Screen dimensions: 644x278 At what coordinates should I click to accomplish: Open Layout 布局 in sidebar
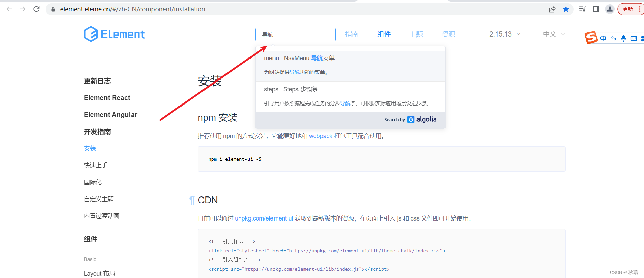99,274
